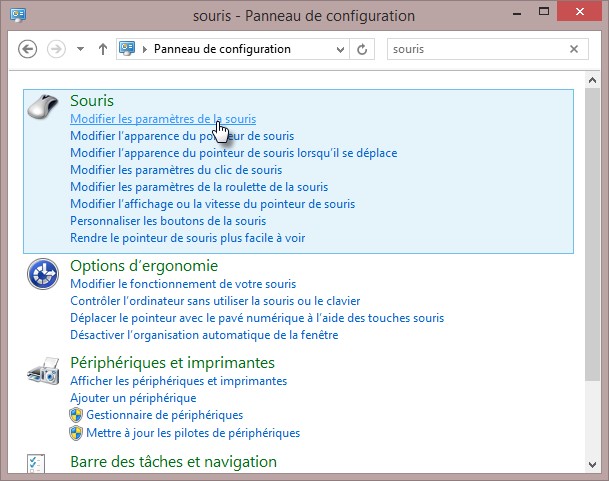Open Personnaliser les boutons de la souris
The image size is (609, 481).
[x=168, y=221]
